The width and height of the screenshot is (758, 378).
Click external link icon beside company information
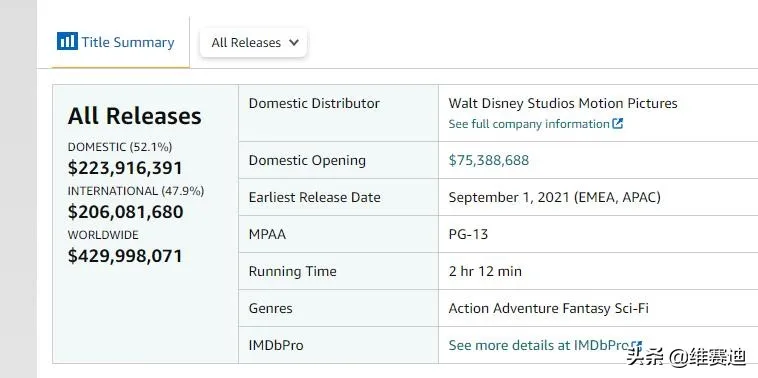click(617, 124)
